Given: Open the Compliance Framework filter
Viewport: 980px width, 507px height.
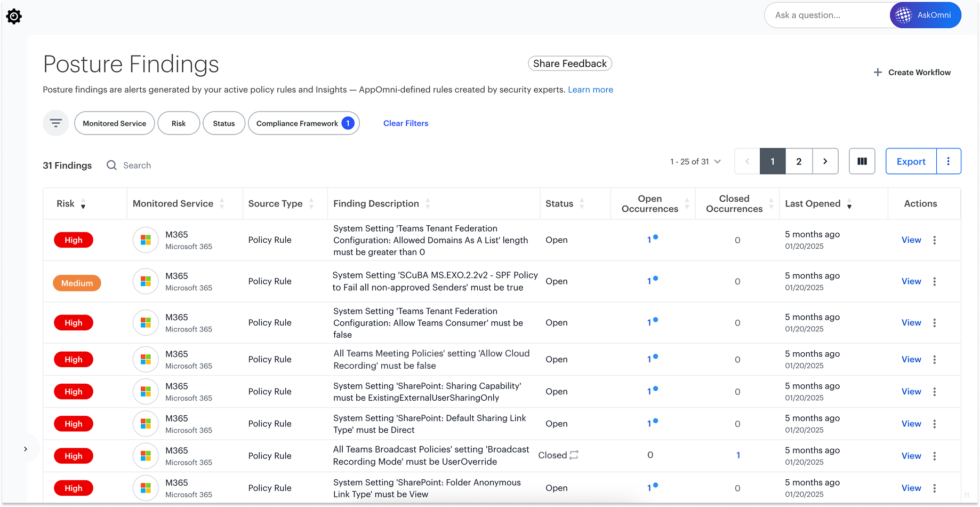Looking at the screenshot, I should [x=304, y=123].
